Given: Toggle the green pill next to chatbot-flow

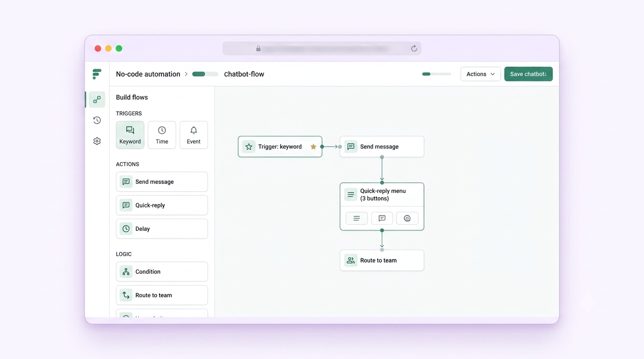Looking at the screenshot, I should pos(205,74).
